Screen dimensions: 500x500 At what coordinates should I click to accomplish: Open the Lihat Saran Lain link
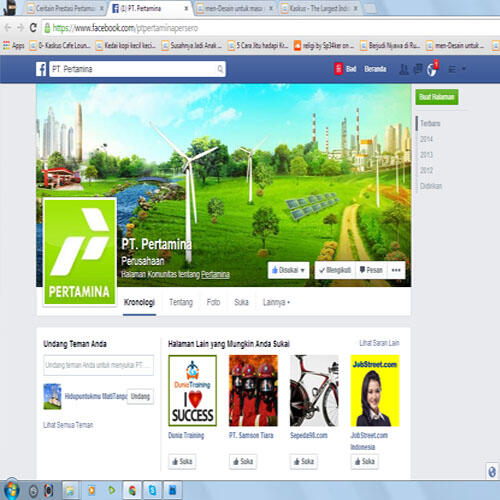(379, 343)
